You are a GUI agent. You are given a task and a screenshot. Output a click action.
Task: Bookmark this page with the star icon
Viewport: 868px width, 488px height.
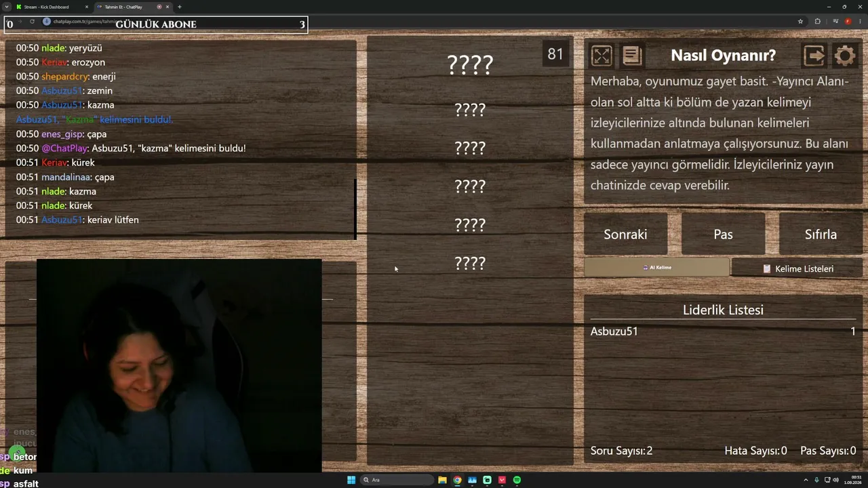[800, 22]
